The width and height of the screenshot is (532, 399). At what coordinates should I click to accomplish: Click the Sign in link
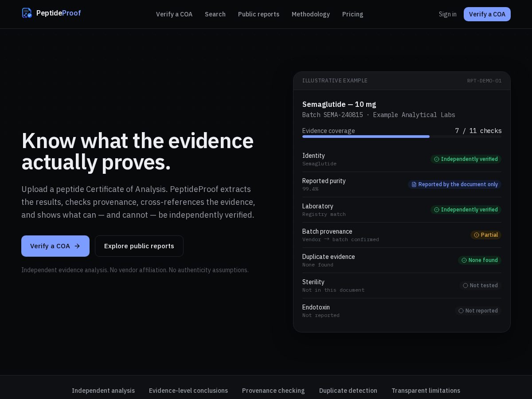click(x=447, y=14)
